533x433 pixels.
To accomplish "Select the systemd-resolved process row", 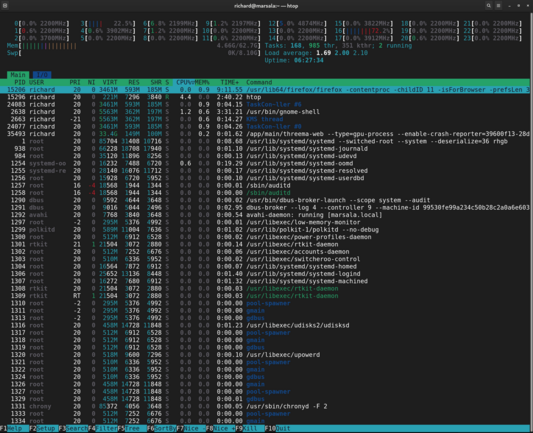I will pyautogui.click(x=265, y=171).
